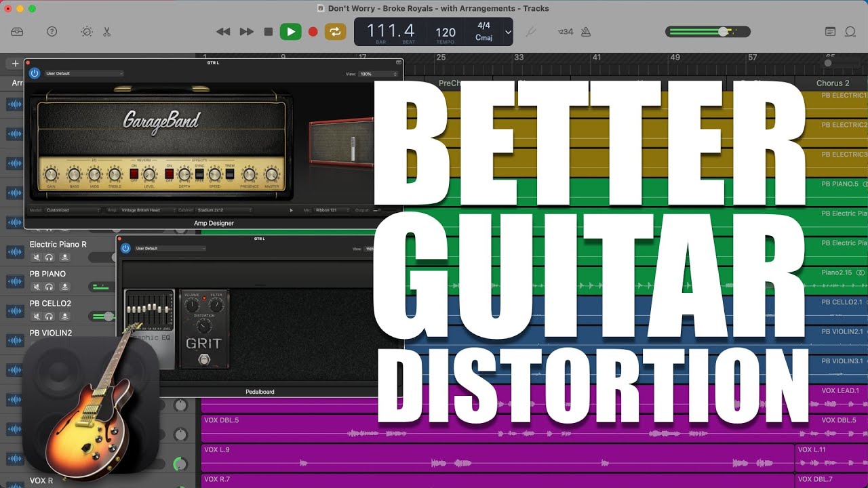Toggle the TREM/VIB switch on amp
This screenshot has height=488, width=868.
(230, 174)
